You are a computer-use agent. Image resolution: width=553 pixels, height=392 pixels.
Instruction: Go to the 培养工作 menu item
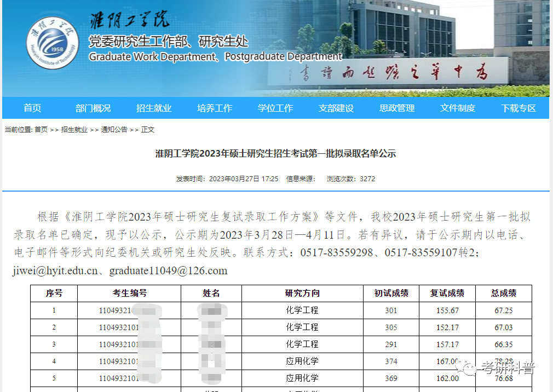pyautogui.click(x=215, y=108)
